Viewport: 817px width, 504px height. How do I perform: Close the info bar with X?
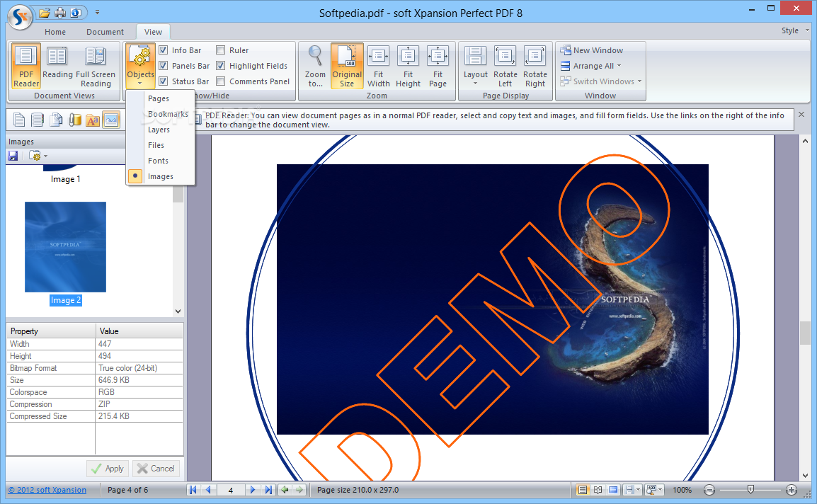[x=801, y=114]
